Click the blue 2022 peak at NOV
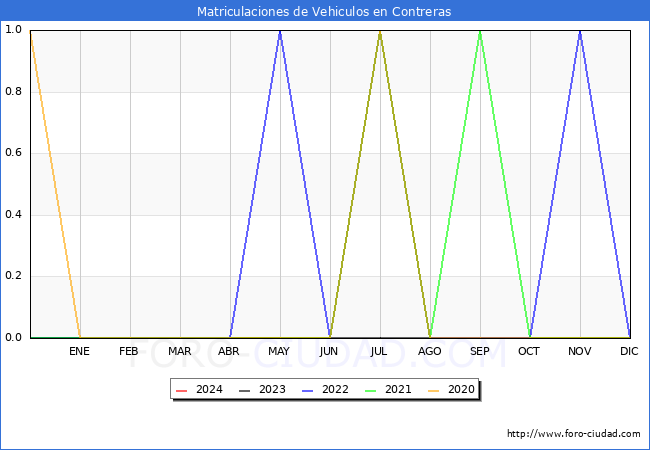Screen dimensions: 650x450 pos(580,31)
